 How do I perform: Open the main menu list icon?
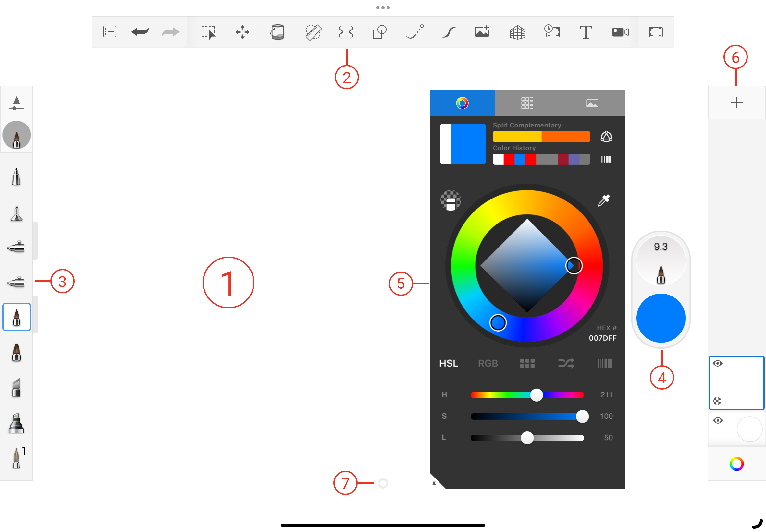click(109, 32)
